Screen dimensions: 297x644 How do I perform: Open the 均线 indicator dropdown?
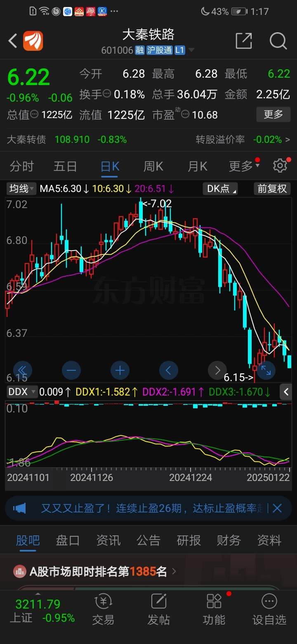22,189
